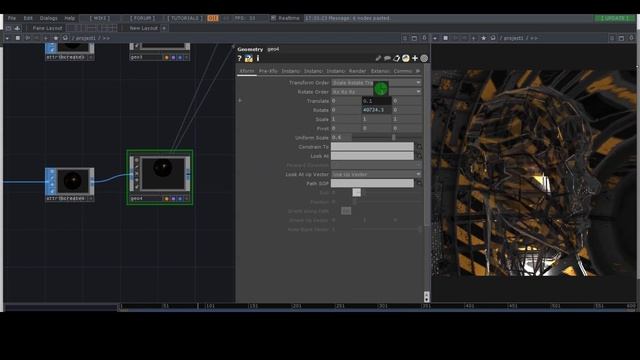Open operator info 'i' icon
640x360 pixels.
(x=258, y=58)
